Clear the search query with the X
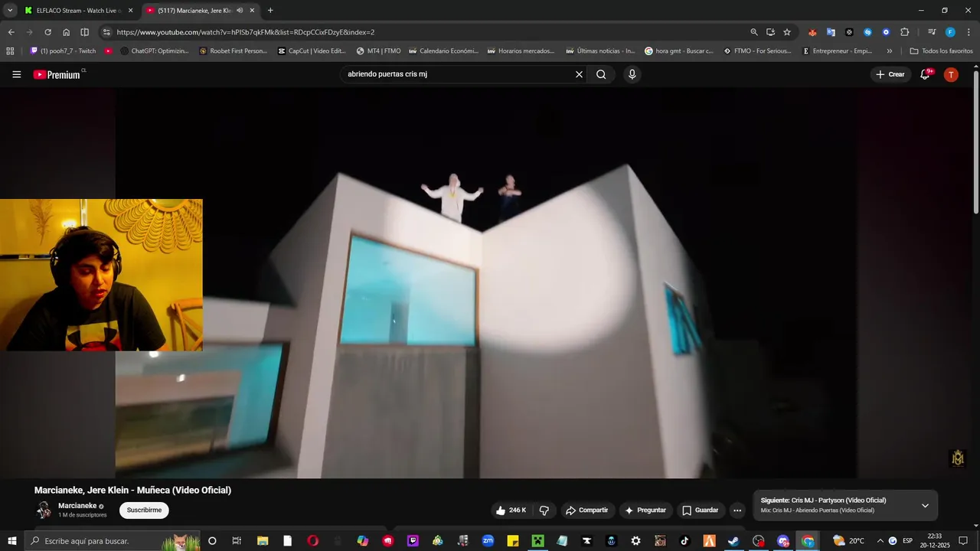 (x=579, y=74)
